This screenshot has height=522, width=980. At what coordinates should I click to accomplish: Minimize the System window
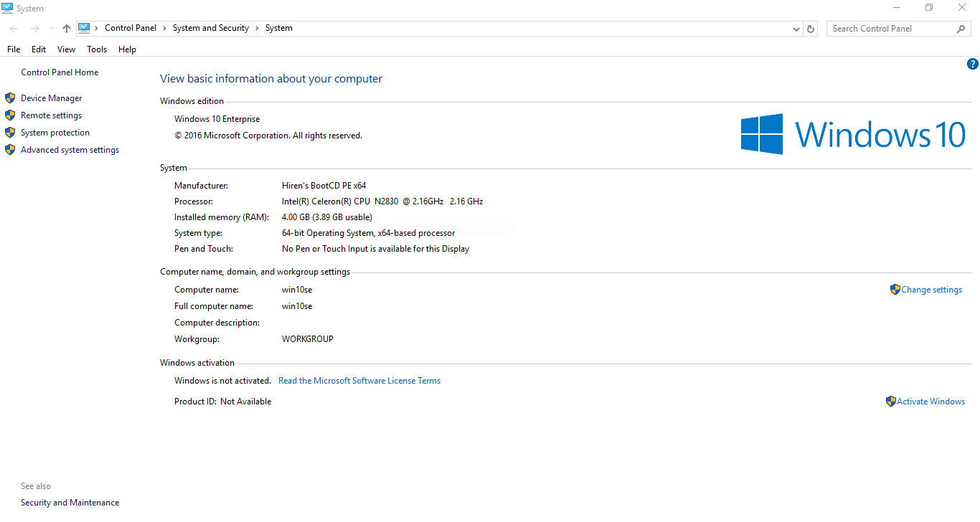point(897,8)
